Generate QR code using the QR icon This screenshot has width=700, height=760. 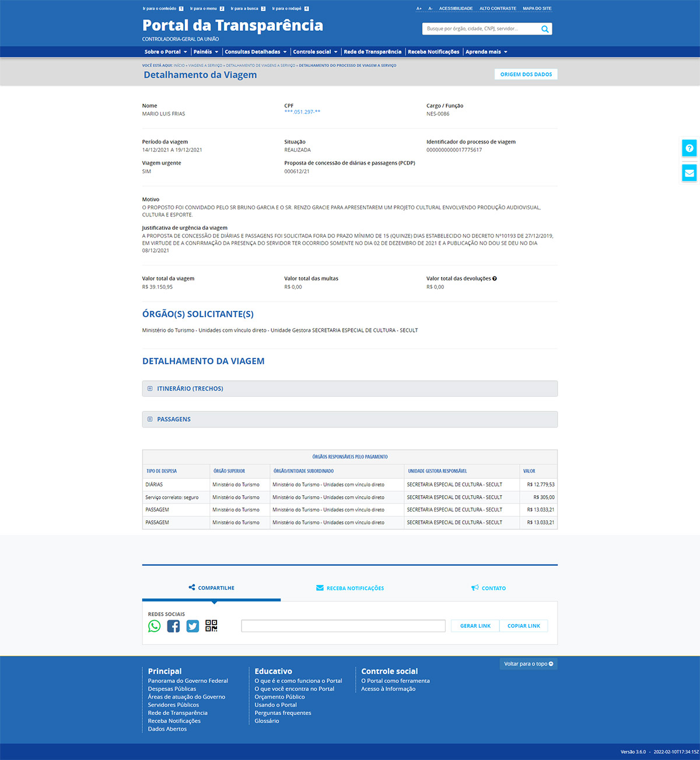coord(211,626)
